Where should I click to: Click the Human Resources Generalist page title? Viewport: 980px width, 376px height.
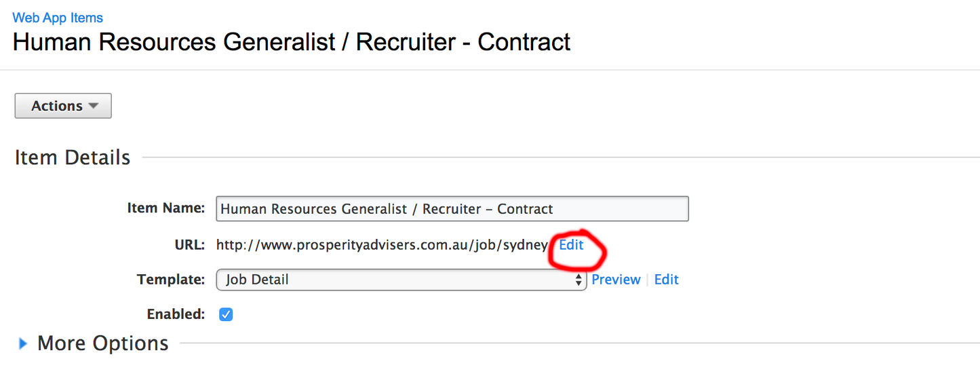(x=292, y=43)
